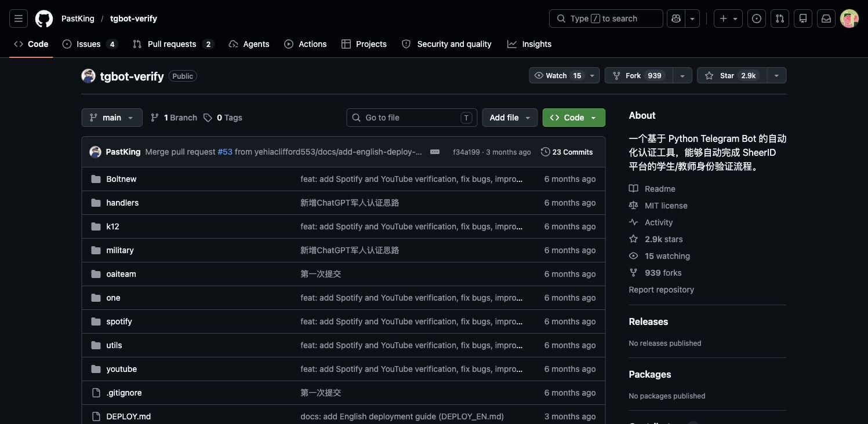Viewport: 868px width, 424px height.
Task: Open the Packages heading link
Action: tap(650, 374)
